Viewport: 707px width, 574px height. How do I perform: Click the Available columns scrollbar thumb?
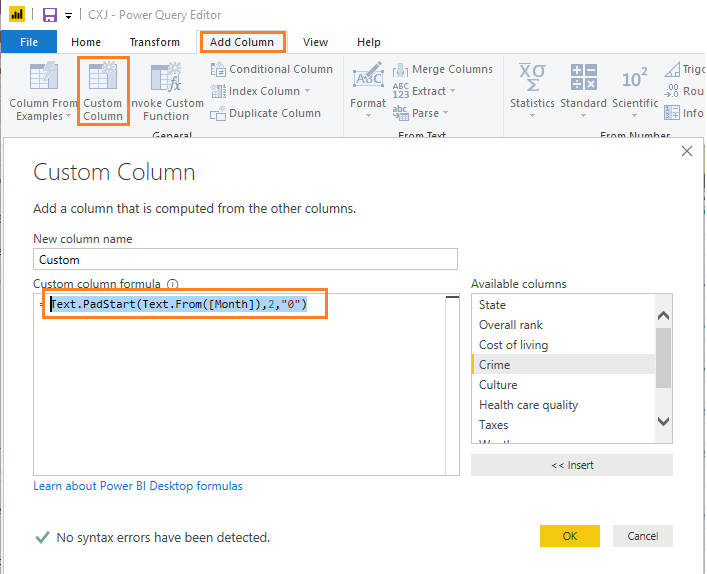[x=663, y=358]
